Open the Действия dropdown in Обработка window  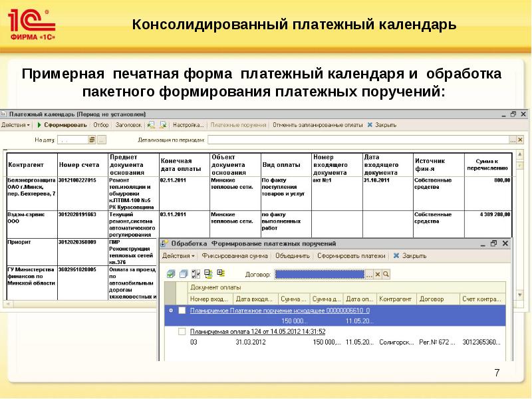178,255
